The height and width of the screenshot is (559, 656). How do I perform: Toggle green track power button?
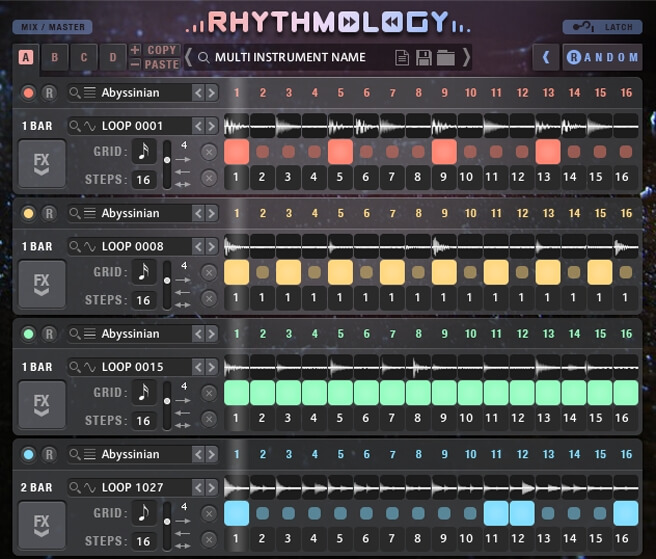click(28, 334)
